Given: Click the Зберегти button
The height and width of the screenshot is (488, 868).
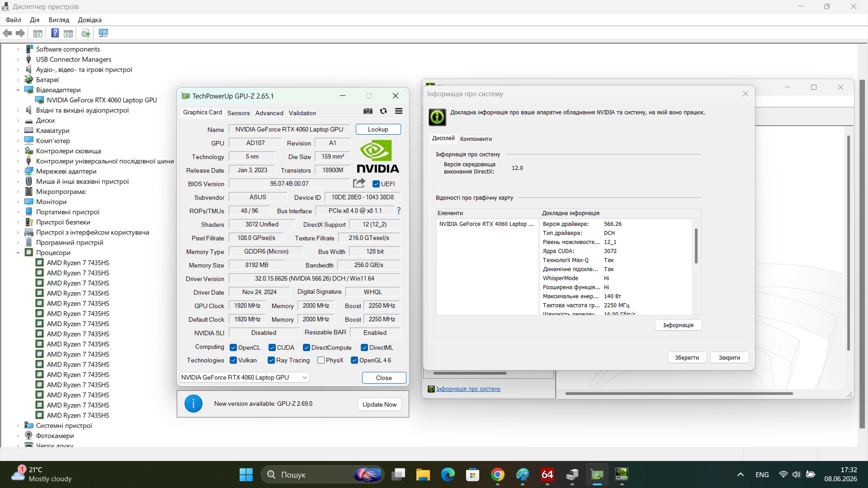Looking at the screenshot, I should (x=687, y=357).
